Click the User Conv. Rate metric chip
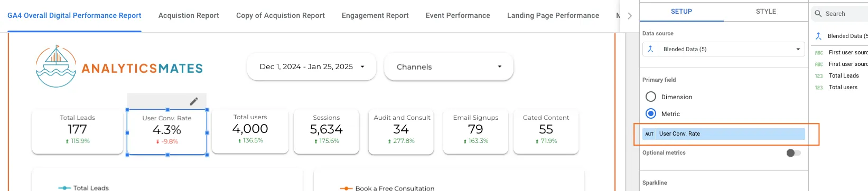Image resolution: width=868 pixels, height=191 pixels. click(724, 134)
